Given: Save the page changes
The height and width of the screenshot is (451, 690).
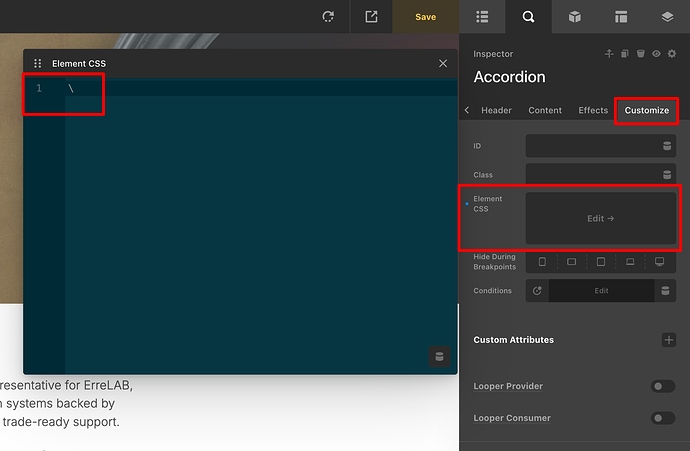Looking at the screenshot, I should click(426, 17).
